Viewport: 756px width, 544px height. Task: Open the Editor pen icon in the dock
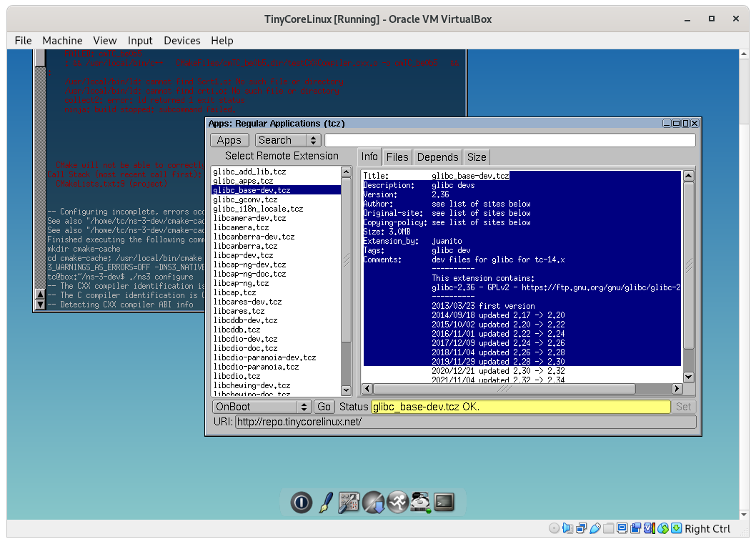click(326, 502)
